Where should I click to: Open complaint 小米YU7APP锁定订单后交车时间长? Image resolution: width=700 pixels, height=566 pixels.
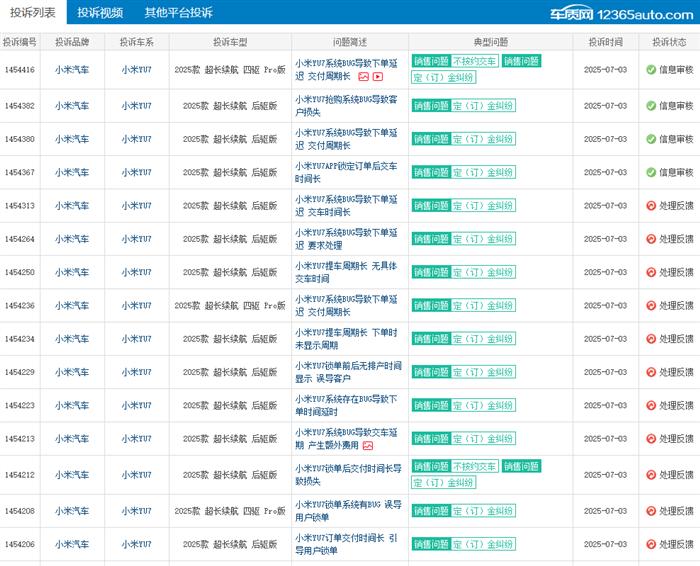coord(346,172)
